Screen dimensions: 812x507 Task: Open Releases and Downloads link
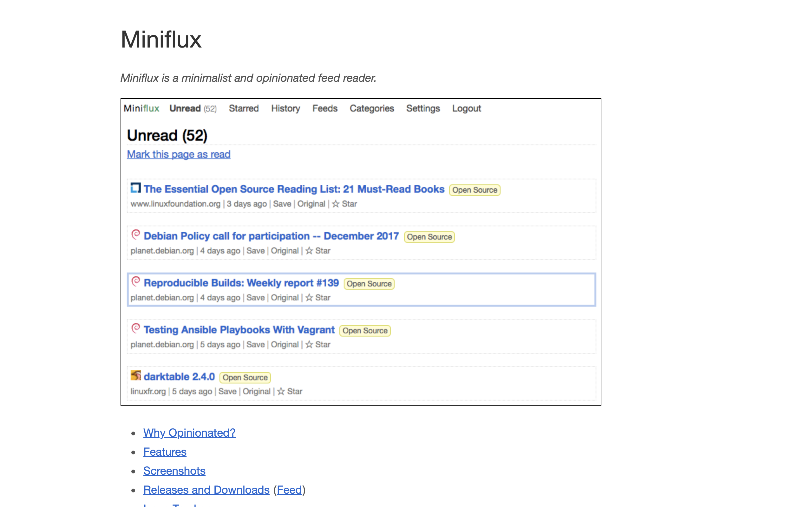[206, 490]
